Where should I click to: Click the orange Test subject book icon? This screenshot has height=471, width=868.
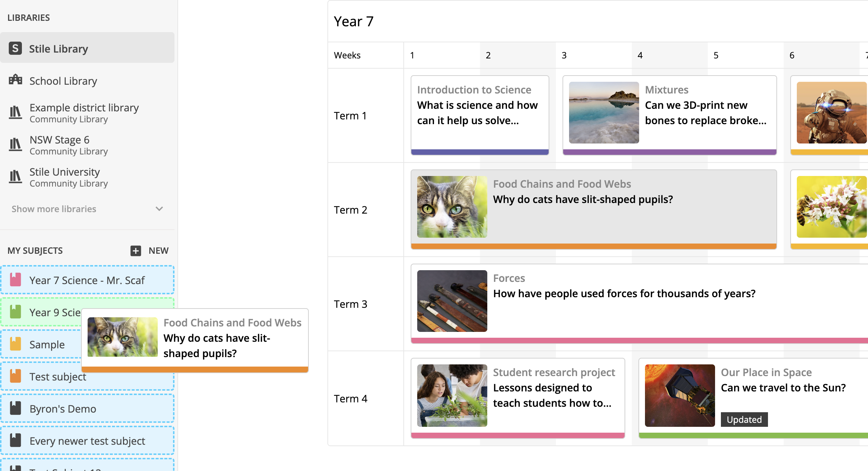15,376
